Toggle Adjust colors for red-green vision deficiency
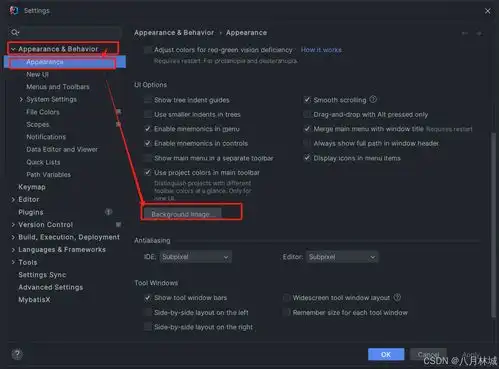This screenshot has width=499, height=369. (148, 50)
